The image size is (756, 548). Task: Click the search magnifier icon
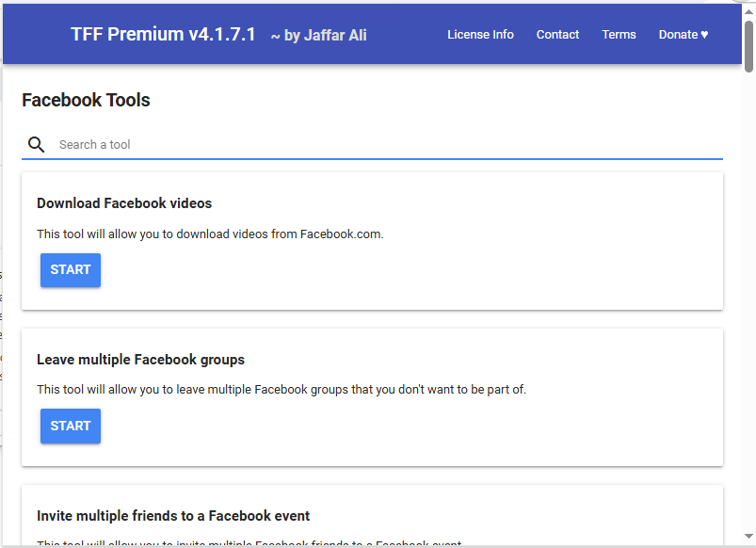click(36, 144)
